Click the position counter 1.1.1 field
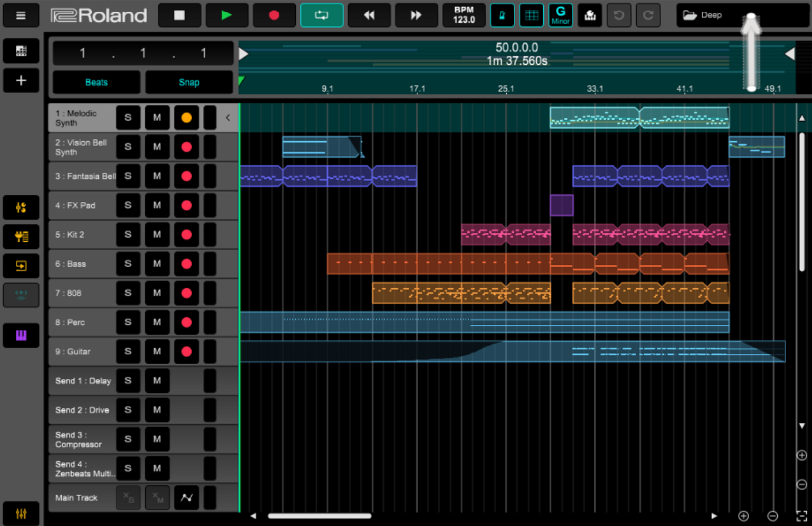Screen dimensions: 812x526 [x=143, y=53]
